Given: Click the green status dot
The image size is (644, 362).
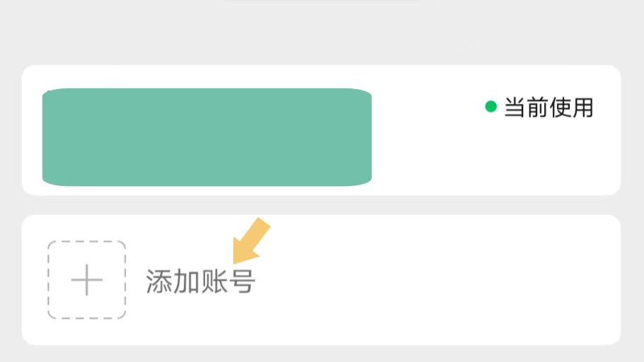Looking at the screenshot, I should 491,107.
